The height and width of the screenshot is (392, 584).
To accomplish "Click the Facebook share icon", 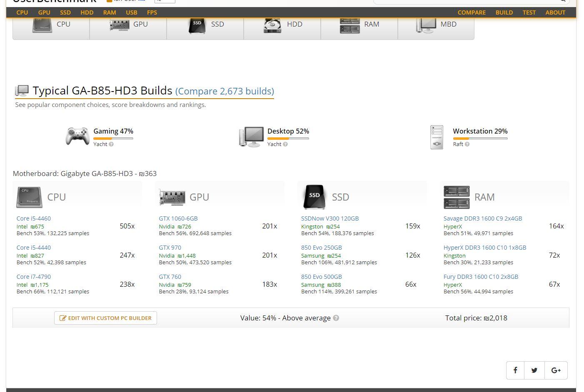I will tap(515, 370).
